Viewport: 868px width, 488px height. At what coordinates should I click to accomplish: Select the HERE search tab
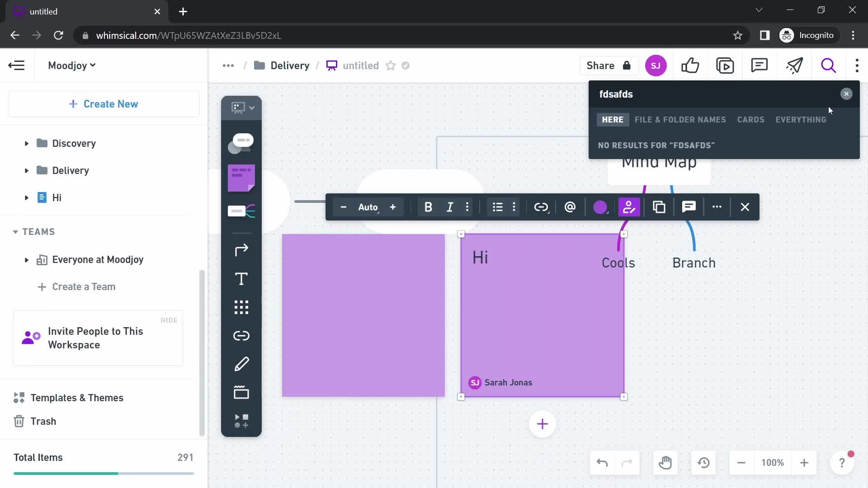pos(613,120)
